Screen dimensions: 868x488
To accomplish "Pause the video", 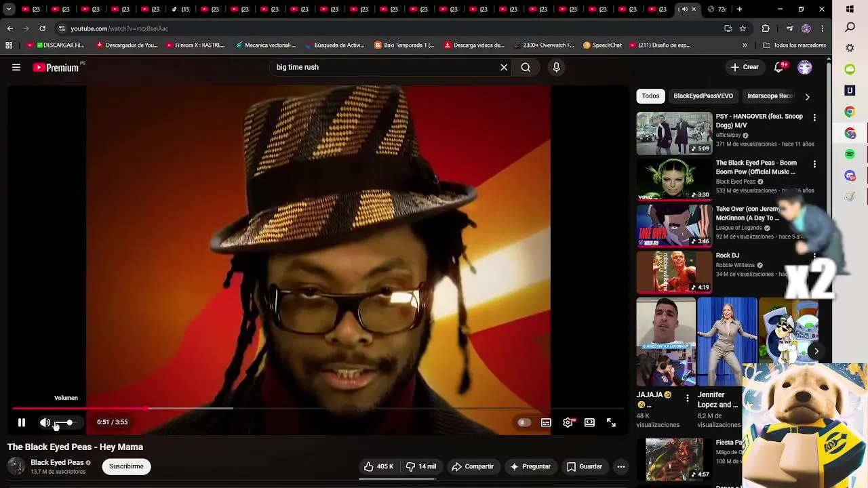I will (x=22, y=422).
